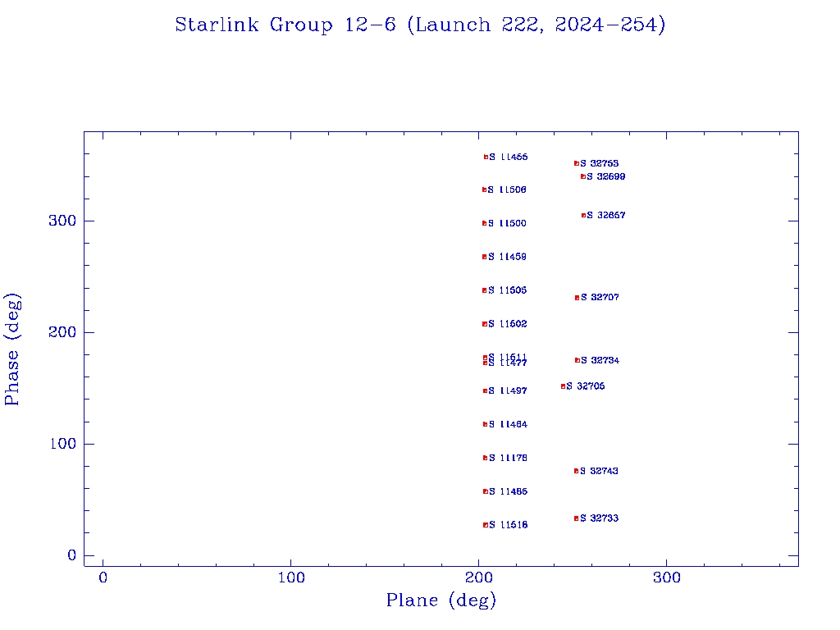Click the red marker beside S 11497
840x630 pixels.
coord(485,391)
